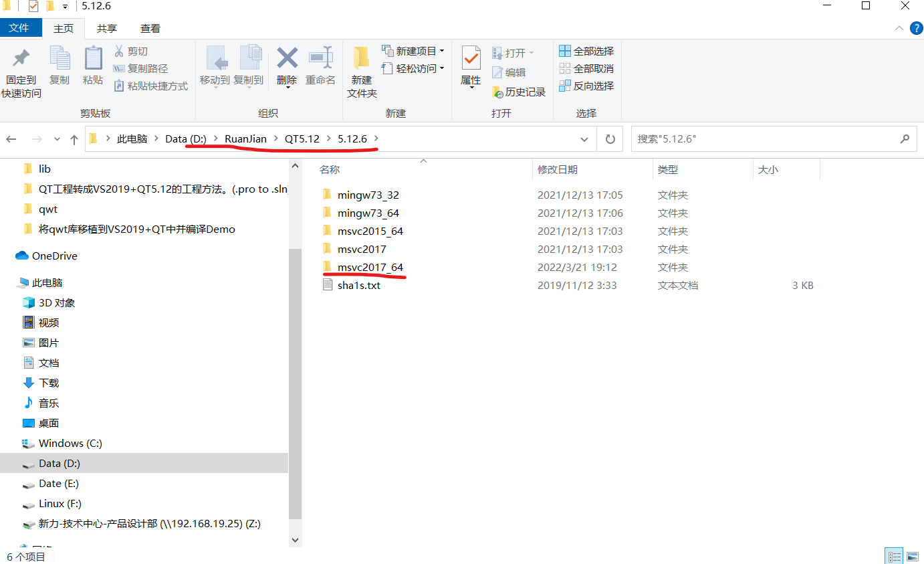Pin current folder to Quick Access (固定到快速访问)

(21, 69)
